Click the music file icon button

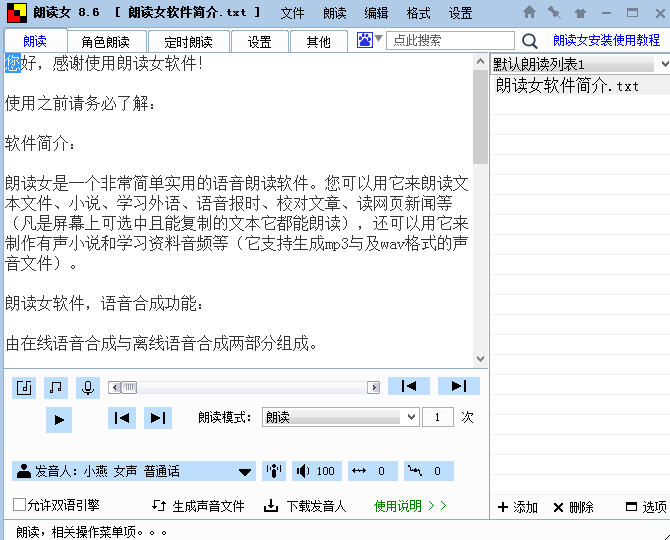click(24, 388)
